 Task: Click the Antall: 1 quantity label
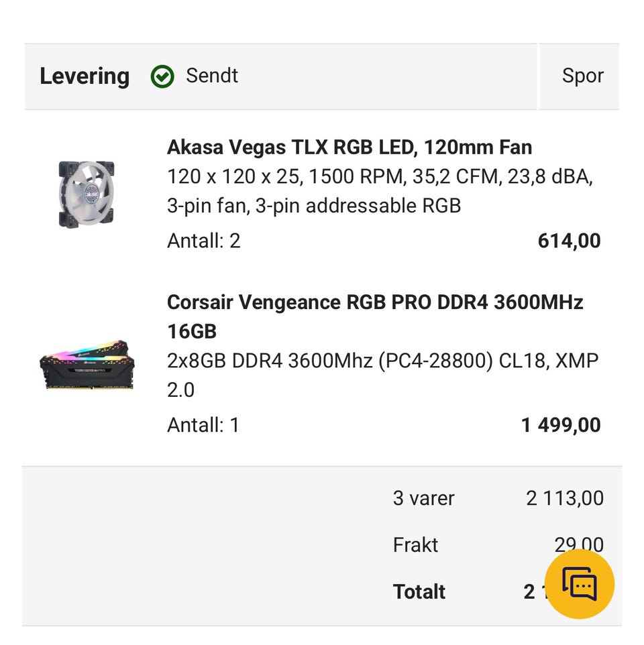(x=203, y=424)
